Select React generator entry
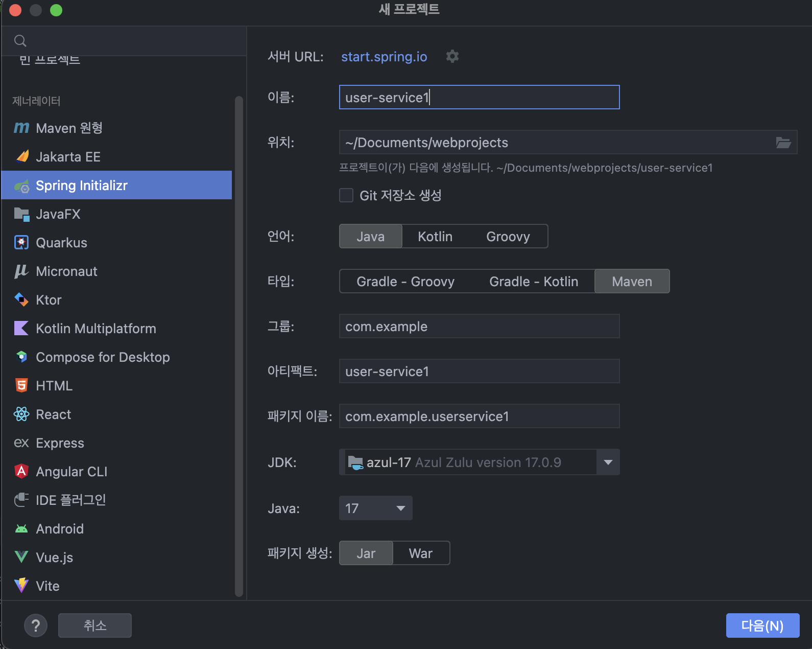812x649 pixels. 117,414
